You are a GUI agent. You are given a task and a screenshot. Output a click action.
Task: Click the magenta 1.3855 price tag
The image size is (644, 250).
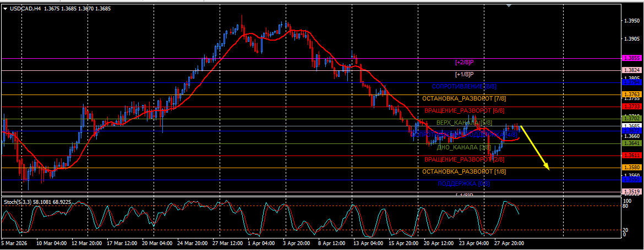tap(632, 58)
